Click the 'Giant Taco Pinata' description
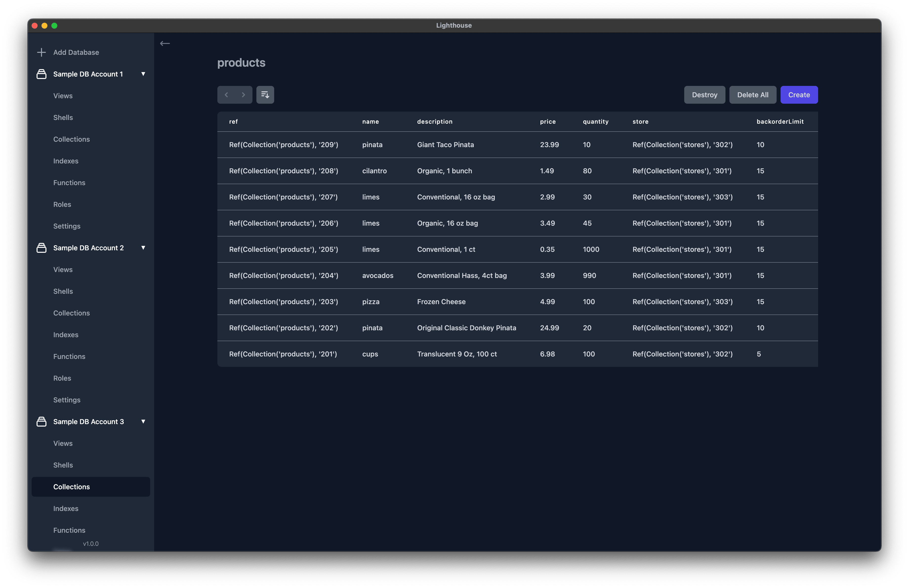The height and width of the screenshot is (588, 909). coord(445,145)
